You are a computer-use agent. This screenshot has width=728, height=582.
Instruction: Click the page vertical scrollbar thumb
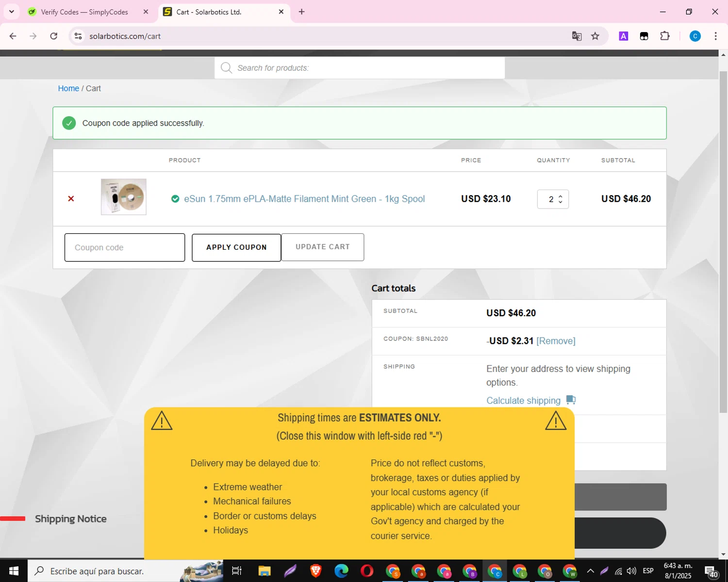(x=723, y=242)
